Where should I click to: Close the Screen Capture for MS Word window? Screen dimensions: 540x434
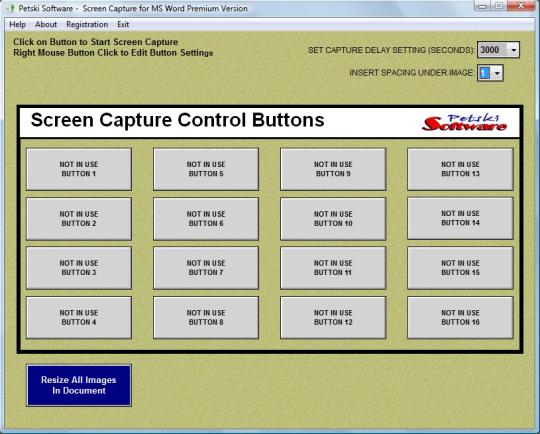click(521, 6)
